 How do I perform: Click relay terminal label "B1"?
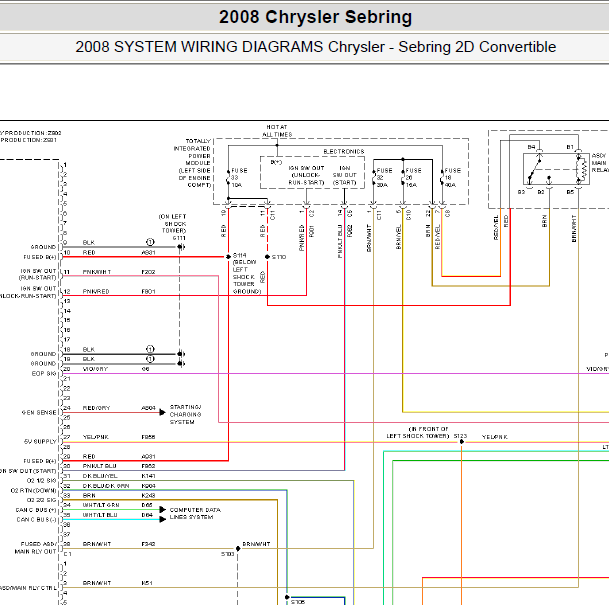[x=570, y=147]
